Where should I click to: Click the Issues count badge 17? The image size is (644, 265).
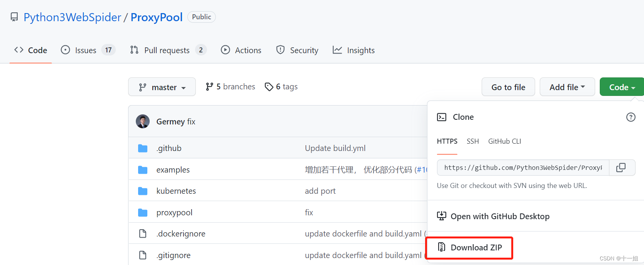[x=108, y=50]
